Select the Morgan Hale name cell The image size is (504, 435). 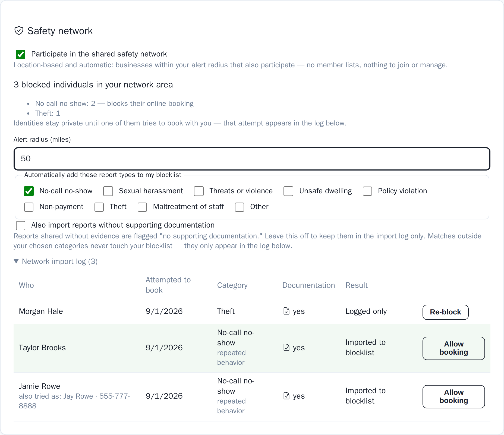click(x=41, y=311)
